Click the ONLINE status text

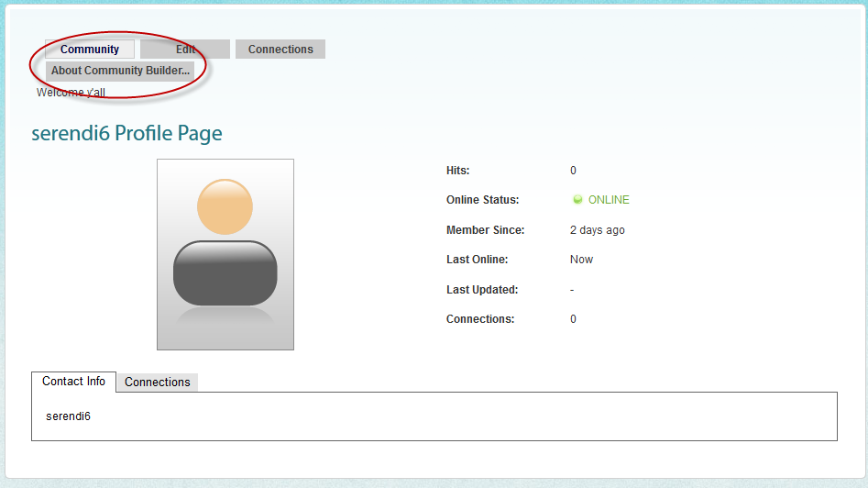tap(609, 200)
